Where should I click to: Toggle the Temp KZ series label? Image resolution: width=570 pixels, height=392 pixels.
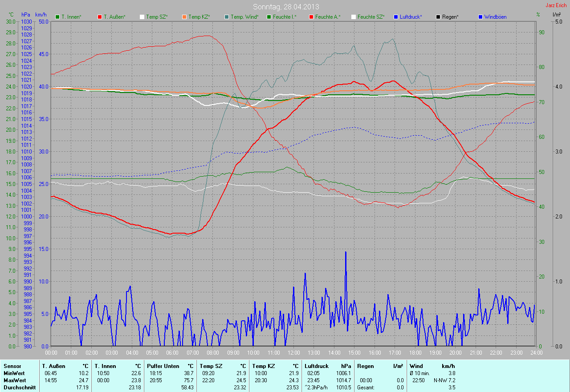coord(199,17)
